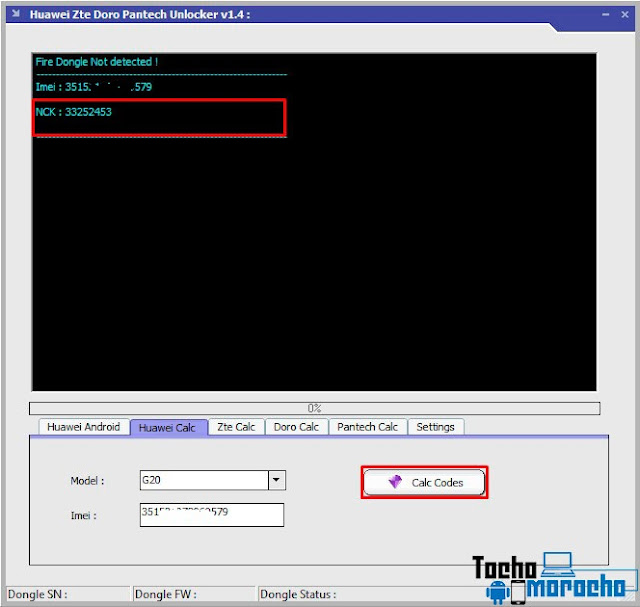The width and height of the screenshot is (640, 607).
Task: Click the Fire Dongle Not detected message
Action: pyautogui.click(x=97, y=62)
